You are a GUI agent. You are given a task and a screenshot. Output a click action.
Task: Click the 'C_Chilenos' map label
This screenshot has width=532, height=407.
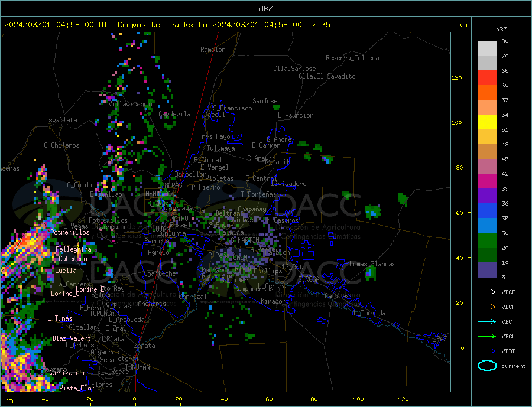pyautogui.click(x=61, y=145)
